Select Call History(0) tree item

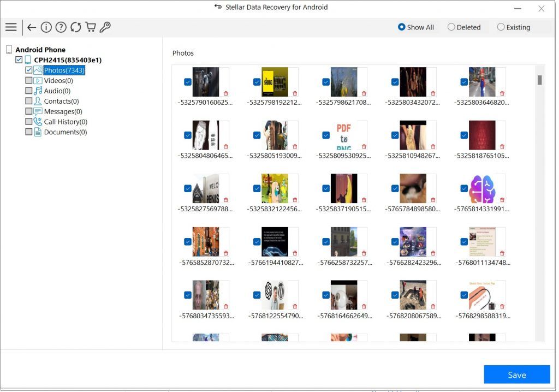click(x=66, y=122)
